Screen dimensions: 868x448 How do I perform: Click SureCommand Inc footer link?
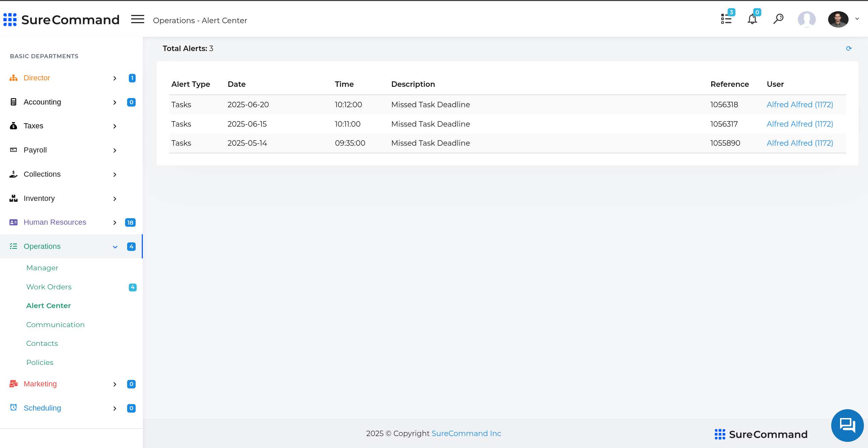pos(466,433)
